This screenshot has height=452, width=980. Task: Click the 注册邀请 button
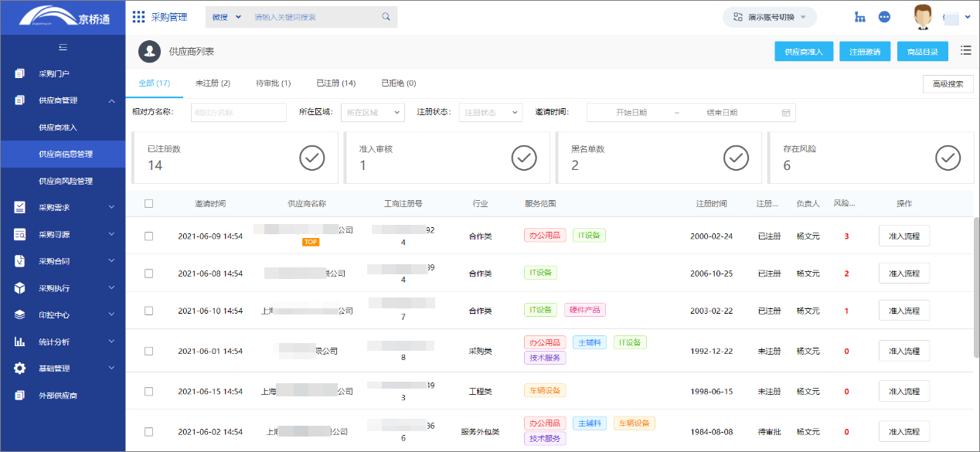pyautogui.click(x=865, y=52)
